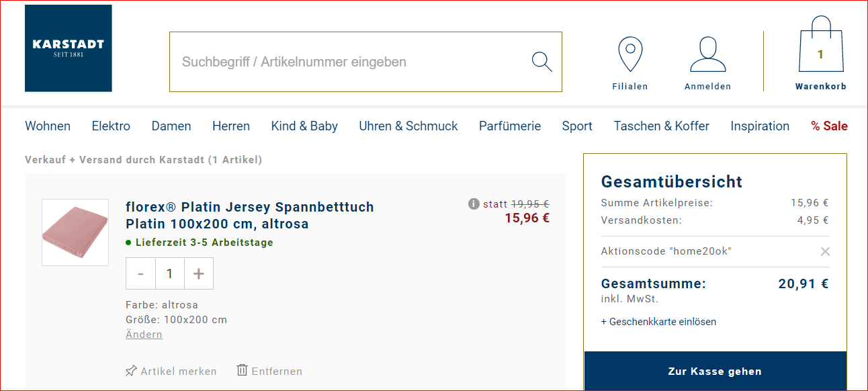This screenshot has width=868, height=391.
Task: Click the search magnifier icon
Action: (541, 62)
